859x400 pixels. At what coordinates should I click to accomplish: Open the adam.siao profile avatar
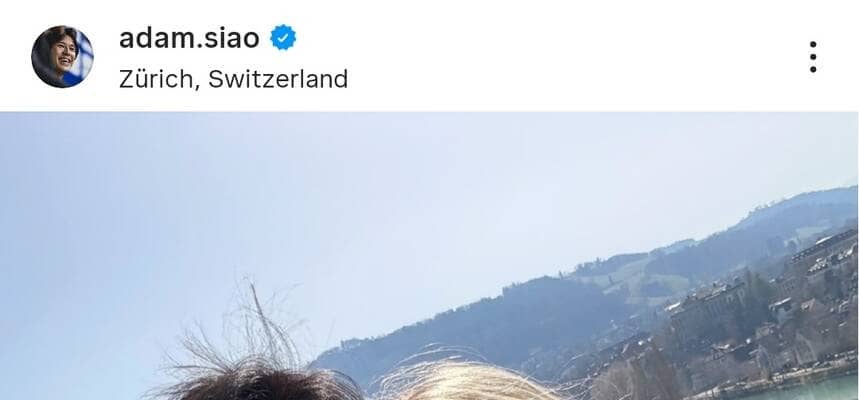pos(62,56)
